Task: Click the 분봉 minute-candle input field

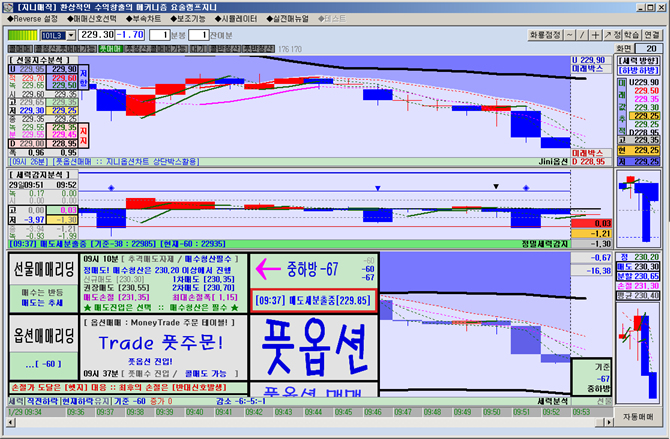Action: tap(160, 35)
